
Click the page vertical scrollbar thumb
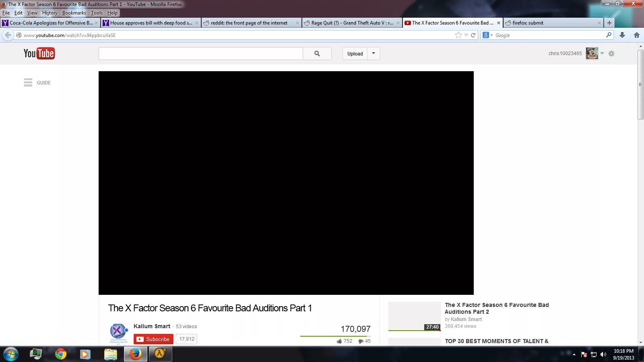pyautogui.click(x=640, y=84)
